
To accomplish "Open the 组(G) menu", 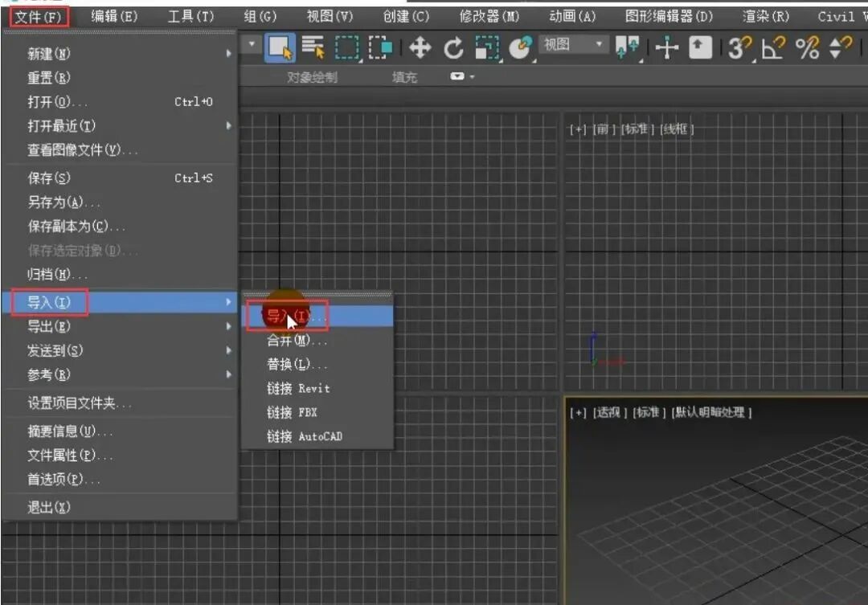I will tap(260, 16).
